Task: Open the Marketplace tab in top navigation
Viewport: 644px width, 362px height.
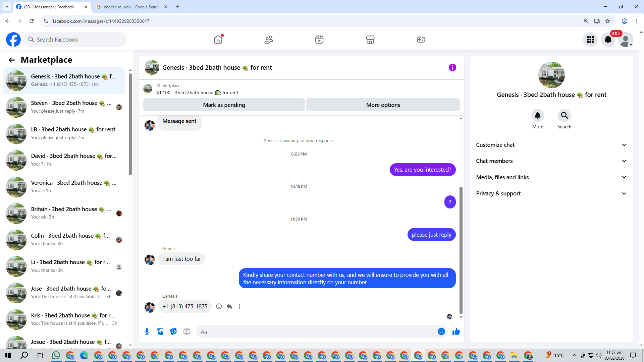Action: 370,40
